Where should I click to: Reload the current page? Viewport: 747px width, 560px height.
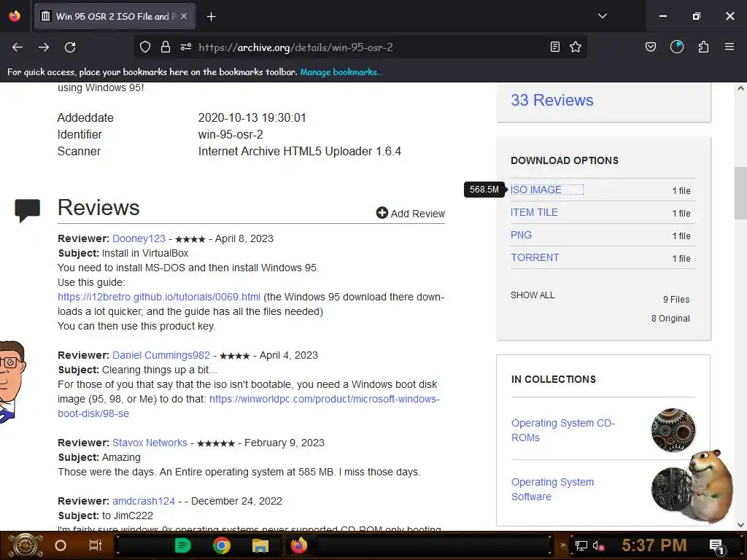[x=70, y=47]
